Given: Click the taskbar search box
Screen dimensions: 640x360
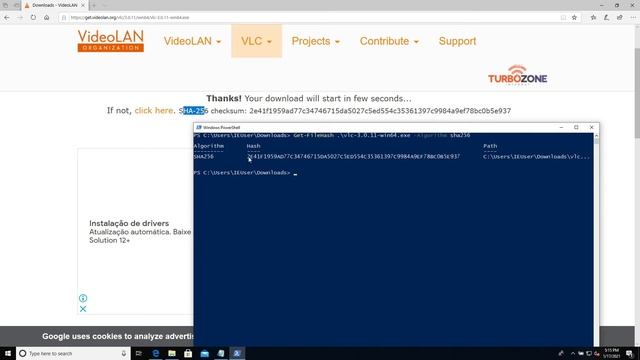Looking at the screenshot, I should tap(73, 353).
